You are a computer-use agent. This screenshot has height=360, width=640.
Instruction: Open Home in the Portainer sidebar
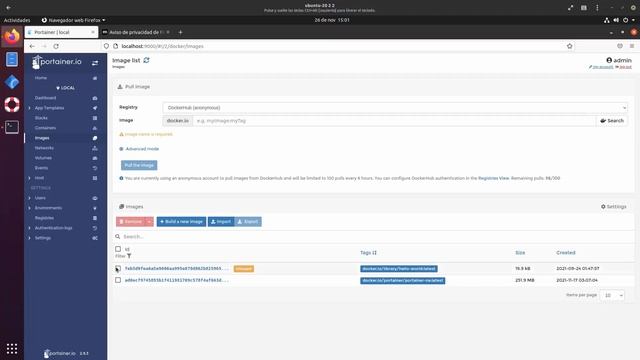(x=41, y=78)
